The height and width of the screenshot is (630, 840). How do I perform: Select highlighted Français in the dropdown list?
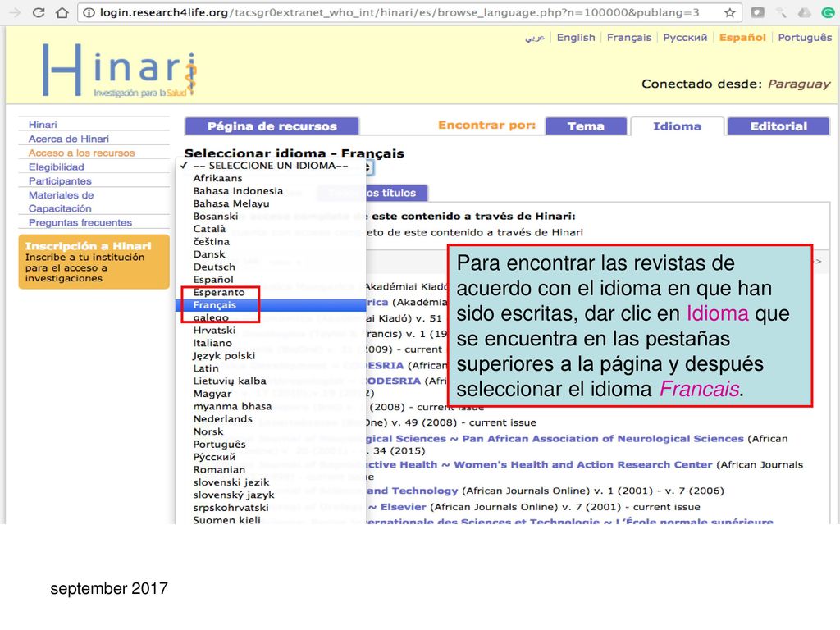point(271,305)
